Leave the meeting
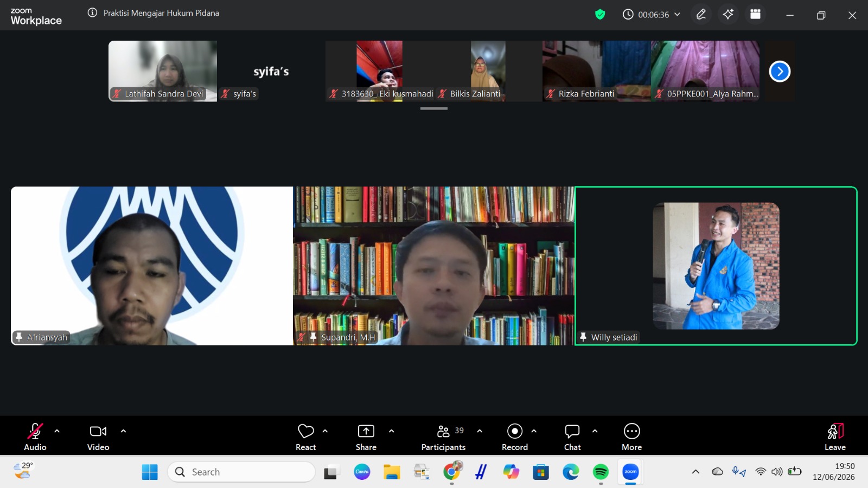The image size is (868, 488). click(835, 436)
